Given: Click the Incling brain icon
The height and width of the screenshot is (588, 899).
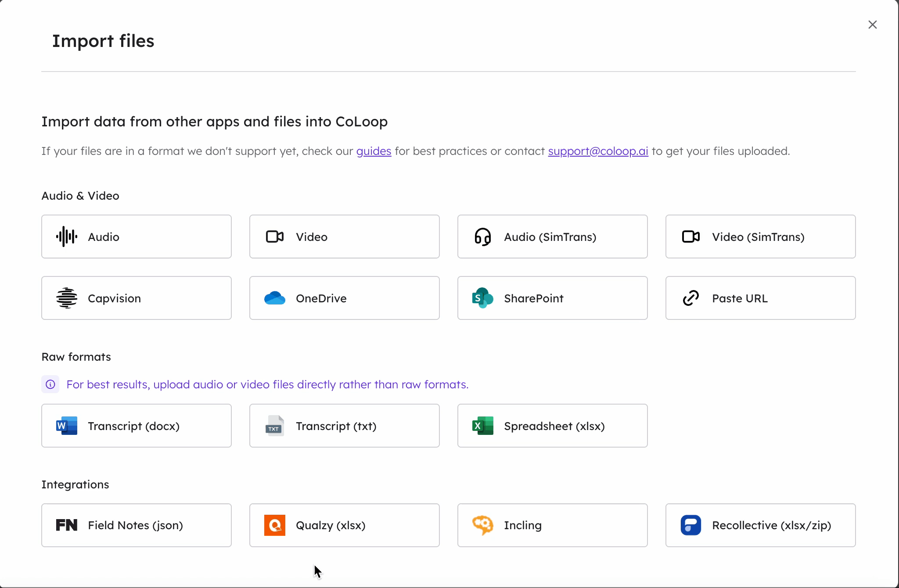Looking at the screenshot, I should coord(482,525).
